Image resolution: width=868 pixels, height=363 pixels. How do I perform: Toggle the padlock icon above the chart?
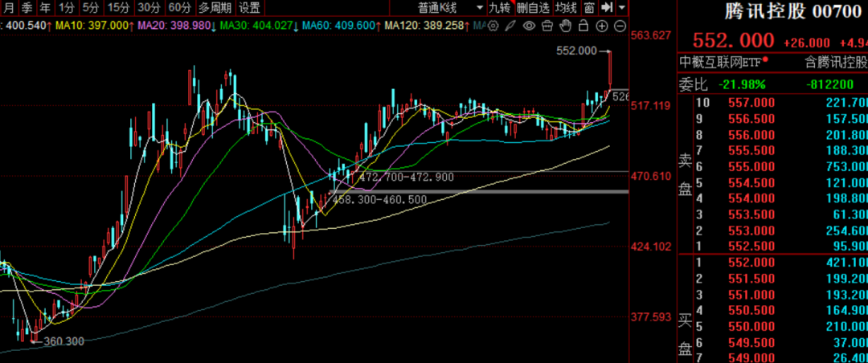[x=583, y=26]
